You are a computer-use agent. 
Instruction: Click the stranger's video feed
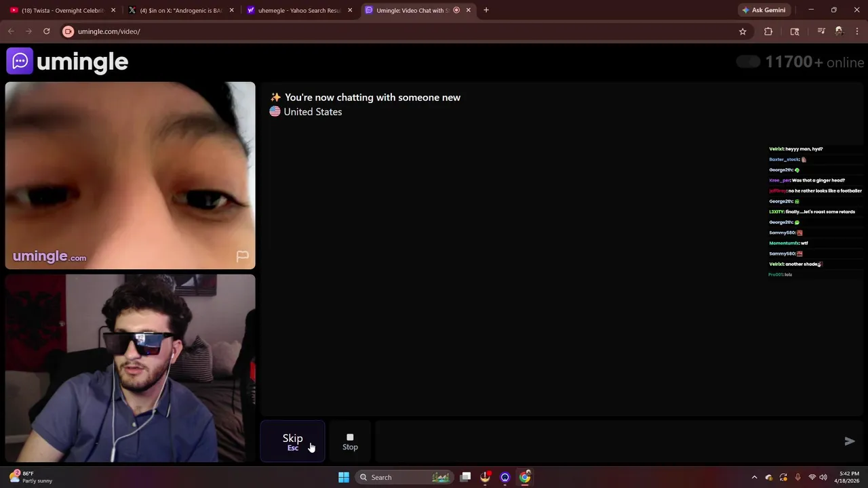coord(130,176)
